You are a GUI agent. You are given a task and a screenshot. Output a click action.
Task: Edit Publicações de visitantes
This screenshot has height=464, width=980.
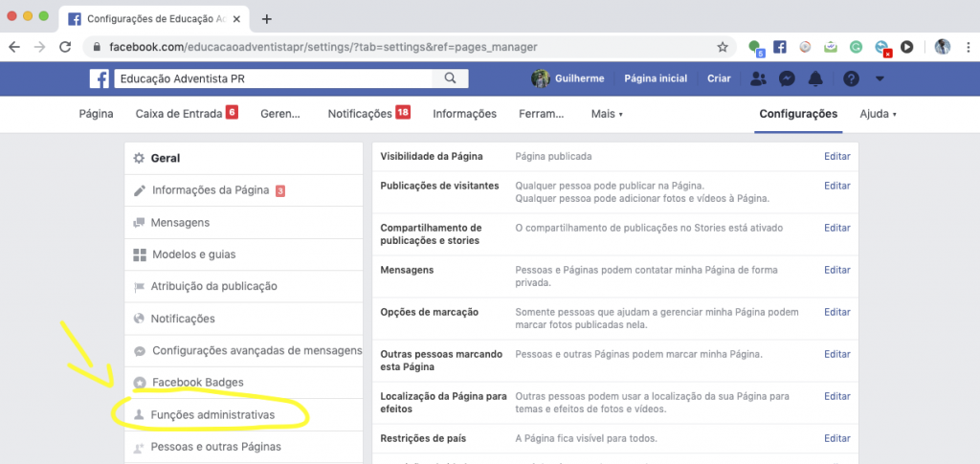coord(836,186)
